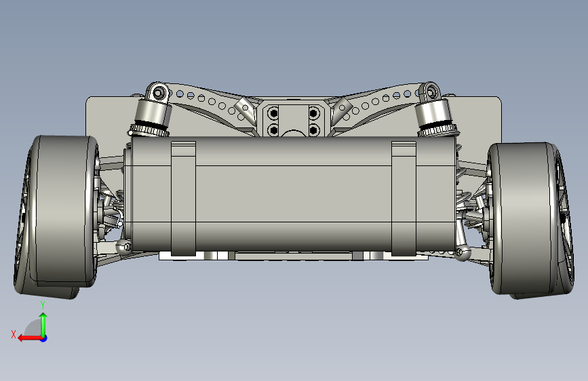
Task: Pick the right shock absorber body
Action: tap(435, 113)
